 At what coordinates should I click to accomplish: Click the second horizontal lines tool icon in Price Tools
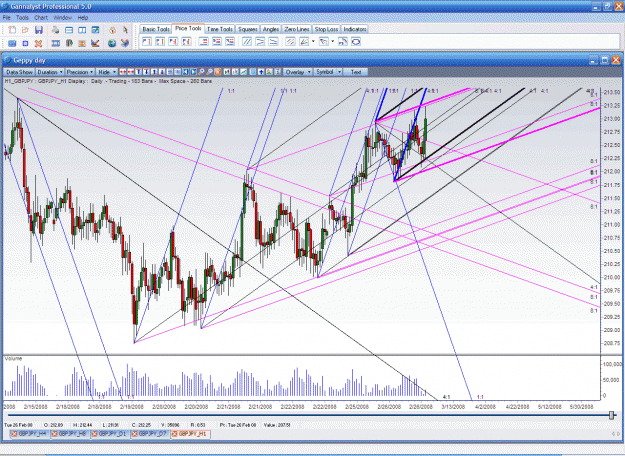217,41
